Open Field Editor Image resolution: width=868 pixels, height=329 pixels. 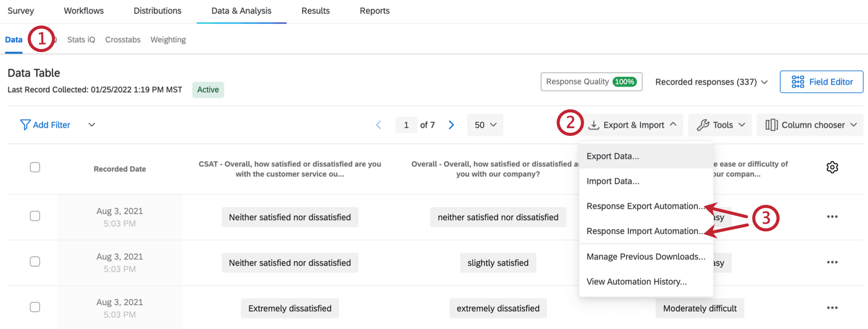point(822,82)
